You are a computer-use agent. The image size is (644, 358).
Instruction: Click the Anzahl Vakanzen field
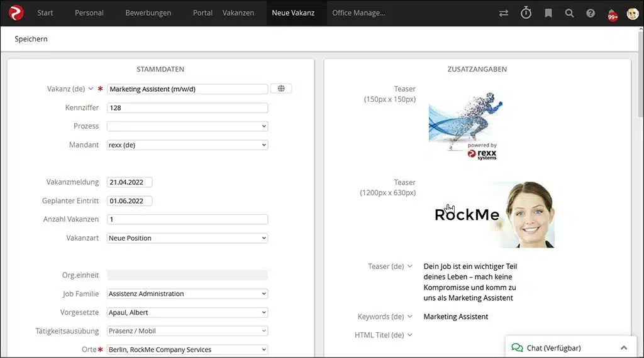pos(187,219)
